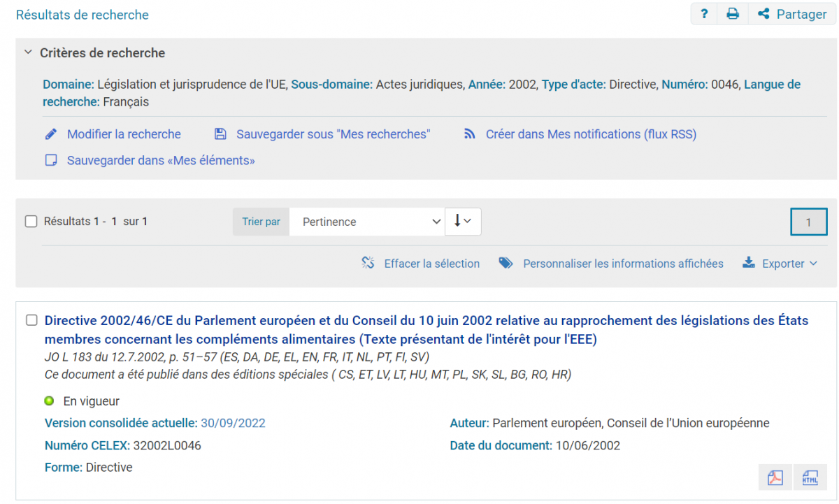This screenshot has height=504, width=839.
Task: Open Directive 2002/46/CE document title
Action: tap(426, 330)
